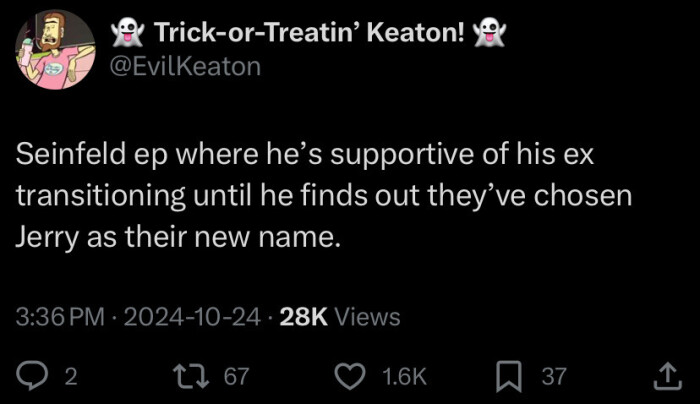Click the word Seinfeld in the tweet
The image size is (700, 404).
pyautogui.click(x=70, y=159)
